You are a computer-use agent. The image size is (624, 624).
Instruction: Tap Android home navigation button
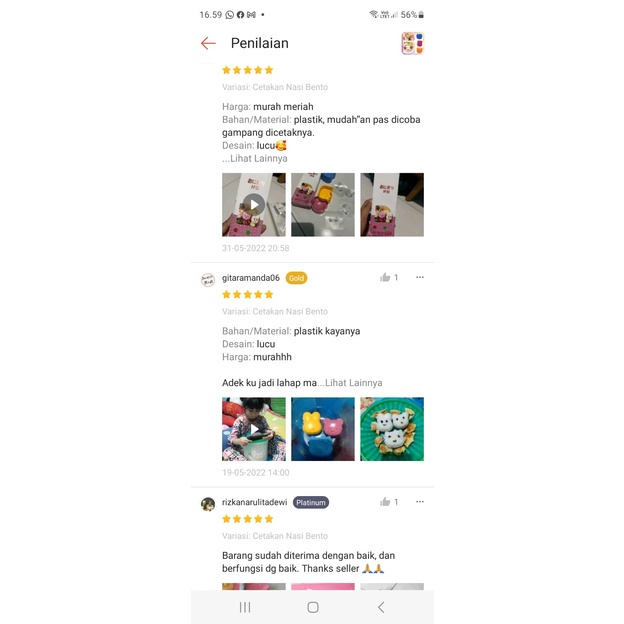point(313,607)
